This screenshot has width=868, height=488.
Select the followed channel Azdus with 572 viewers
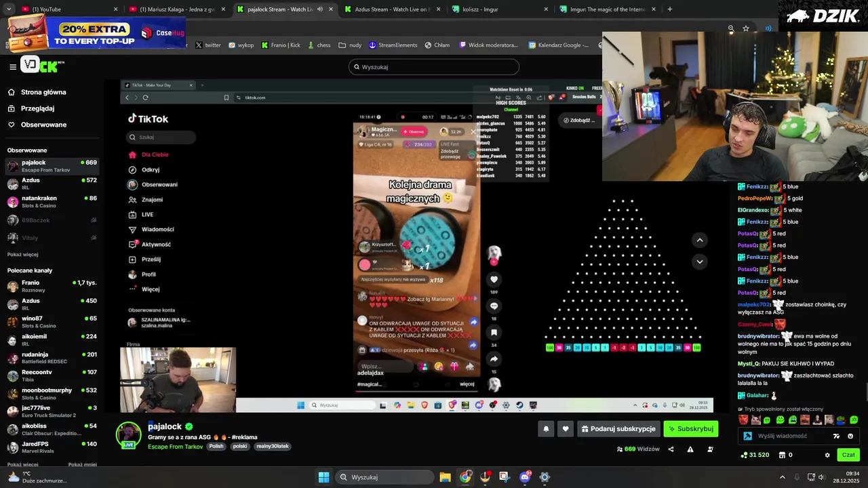(52, 184)
